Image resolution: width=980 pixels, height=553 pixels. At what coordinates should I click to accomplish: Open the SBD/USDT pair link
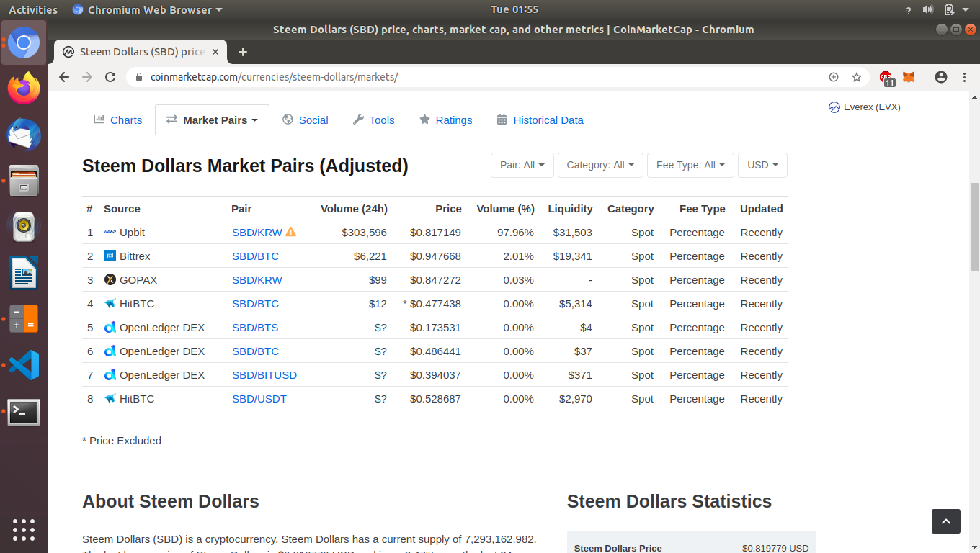[259, 399]
